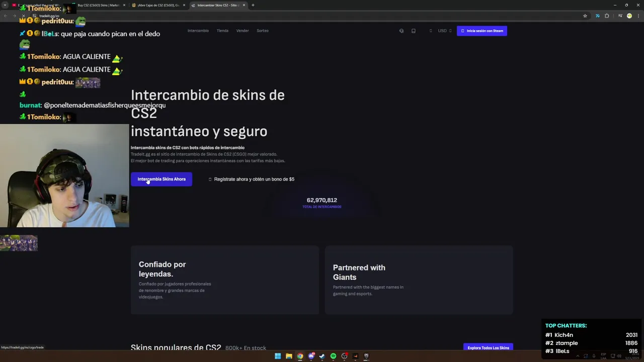Open Spotify from the taskbar
This screenshot has width=644, height=362.
333,356
